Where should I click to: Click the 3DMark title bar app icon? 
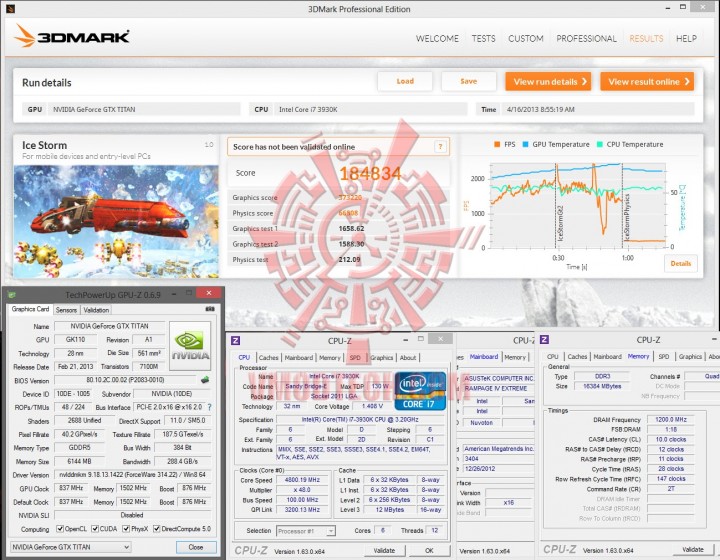click(11, 9)
